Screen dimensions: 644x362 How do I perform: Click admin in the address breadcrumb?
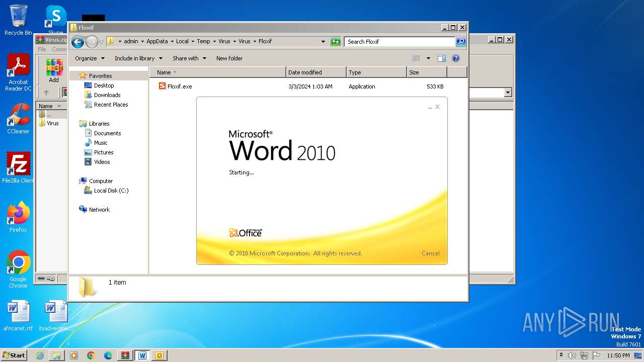tap(131, 41)
